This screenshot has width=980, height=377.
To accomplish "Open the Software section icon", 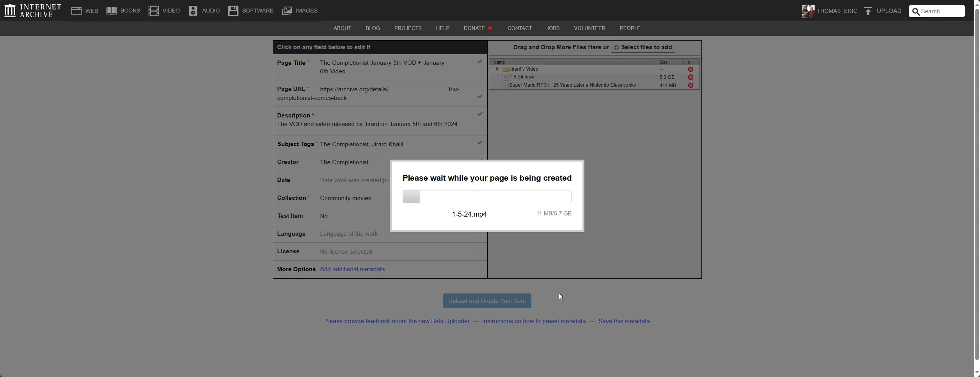I will (x=233, y=11).
